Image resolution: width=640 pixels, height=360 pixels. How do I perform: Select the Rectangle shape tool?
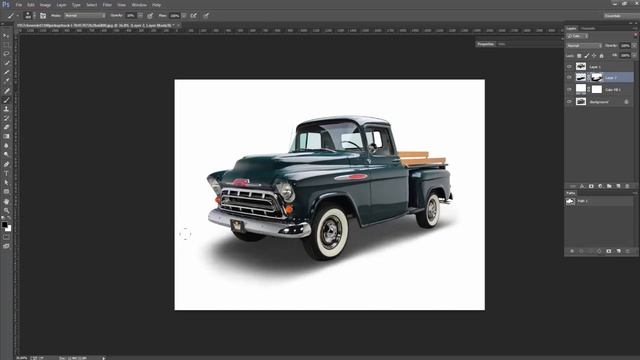6,191
